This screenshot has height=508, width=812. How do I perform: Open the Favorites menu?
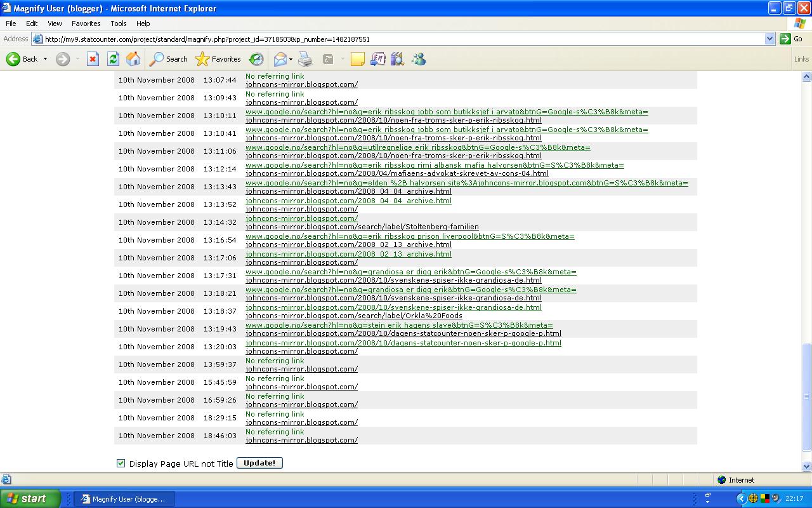click(86, 23)
